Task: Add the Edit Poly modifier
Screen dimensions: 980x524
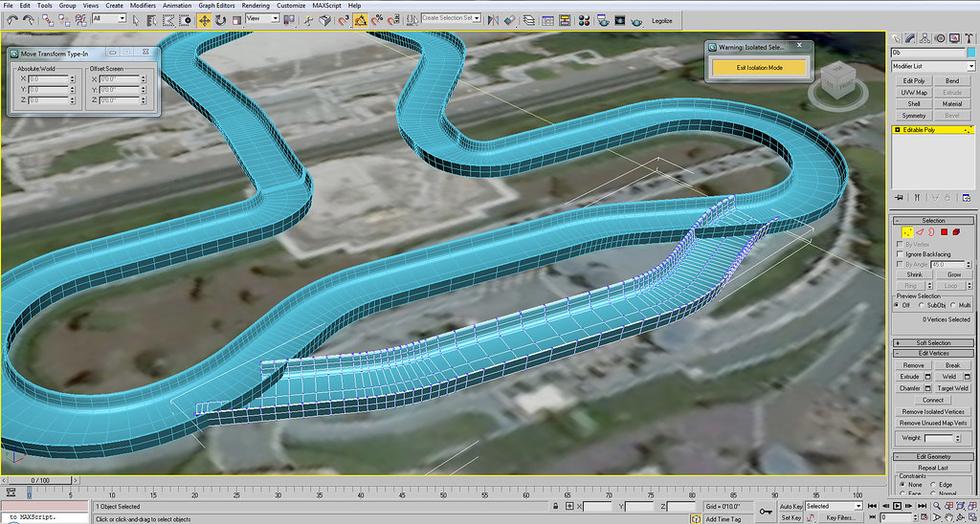Action: [x=914, y=81]
